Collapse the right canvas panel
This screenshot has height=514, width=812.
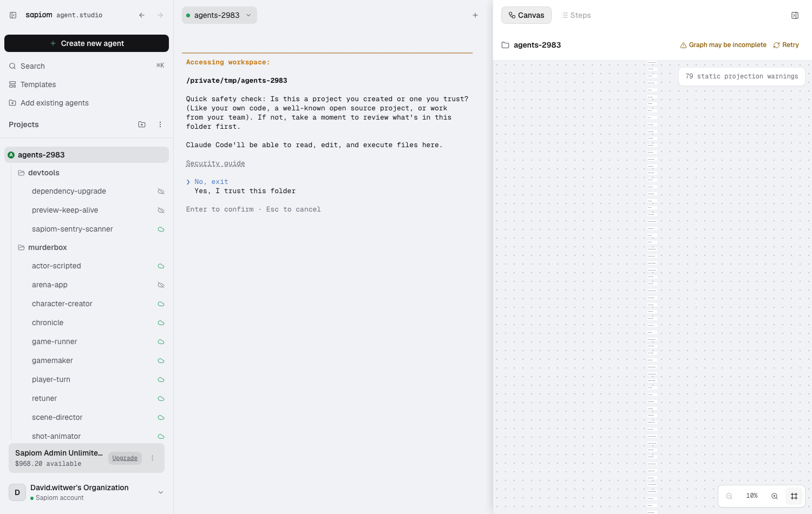tap(795, 15)
